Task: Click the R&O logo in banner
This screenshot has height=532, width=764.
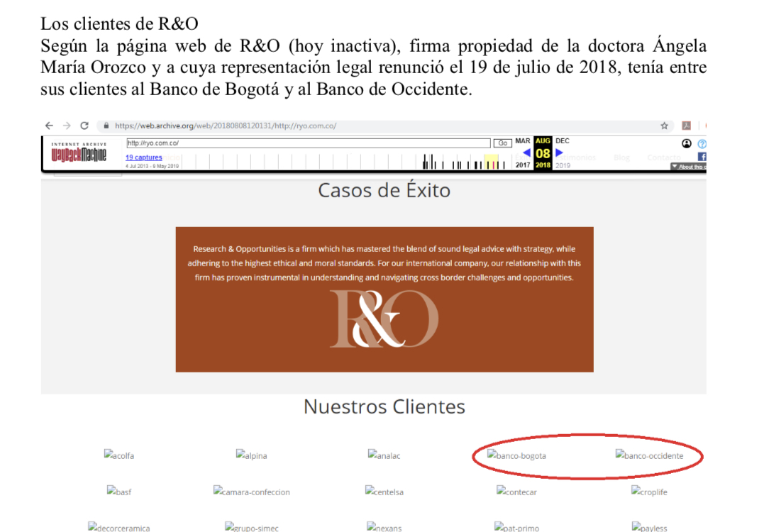Action: (x=384, y=319)
